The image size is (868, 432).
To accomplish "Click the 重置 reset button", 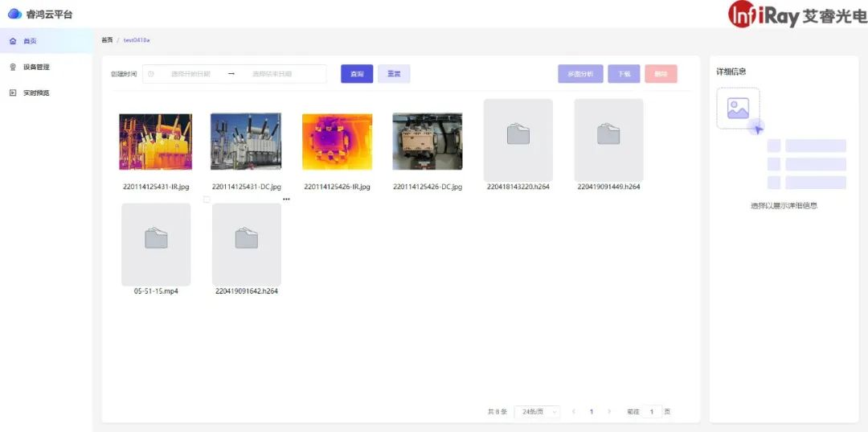I will tap(394, 74).
